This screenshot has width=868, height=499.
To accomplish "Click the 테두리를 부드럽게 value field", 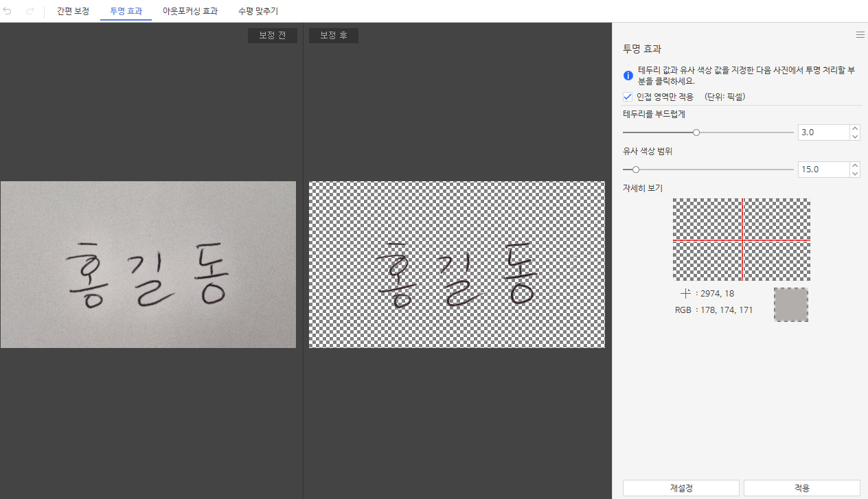I will click(823, 132).
